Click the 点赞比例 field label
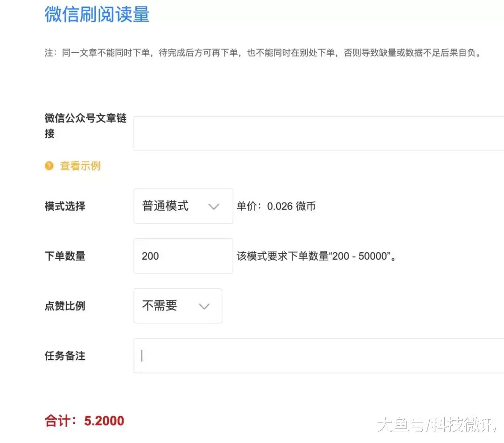The height and width of the screenshot is (443, 504). (x=65, y=306)
